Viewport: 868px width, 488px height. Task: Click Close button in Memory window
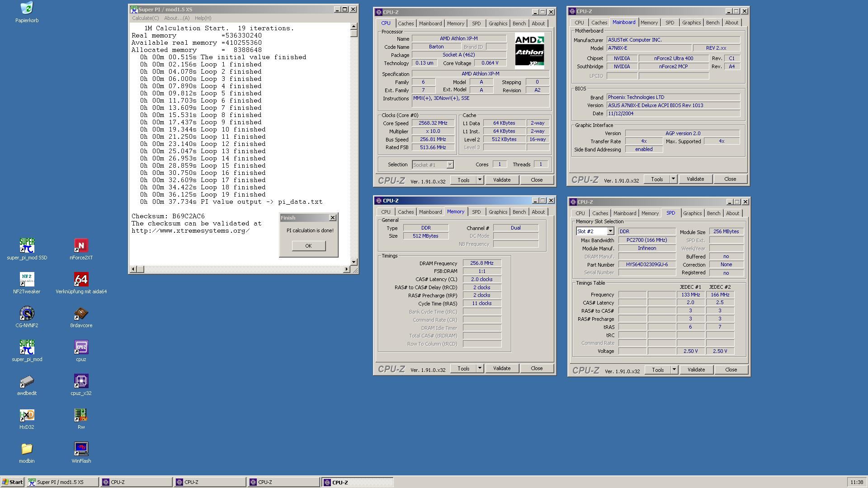point(537,368)
